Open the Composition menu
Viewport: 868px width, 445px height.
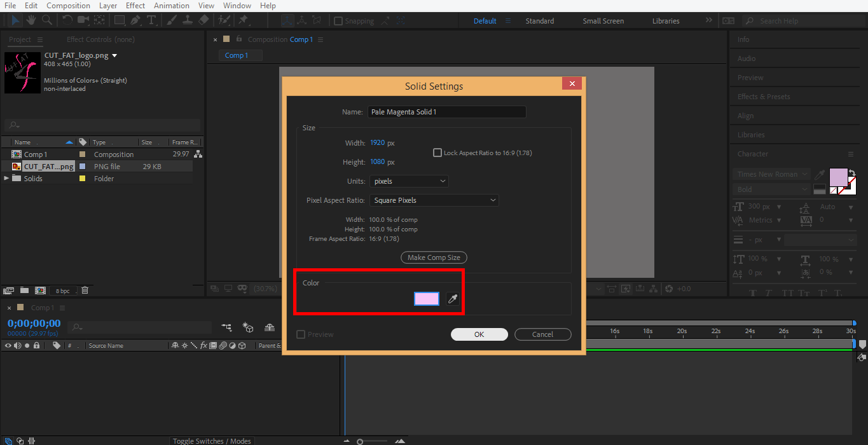pyautogui.click(x=68, y=6)
